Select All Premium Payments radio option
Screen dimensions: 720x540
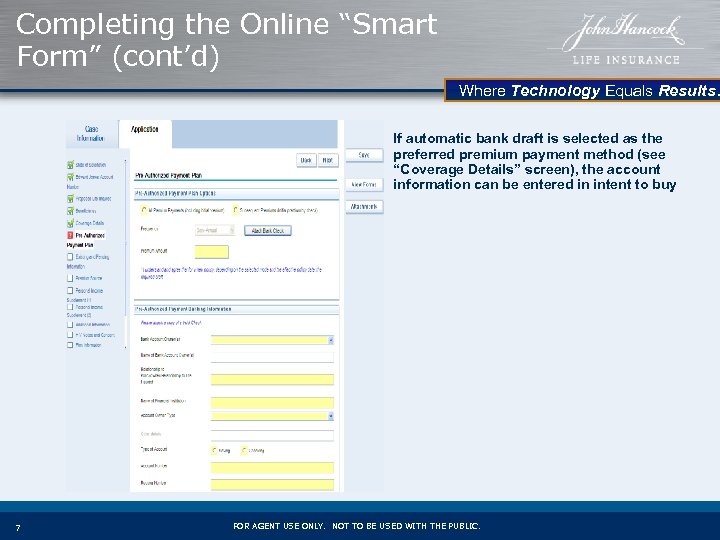tap(144, 210)
